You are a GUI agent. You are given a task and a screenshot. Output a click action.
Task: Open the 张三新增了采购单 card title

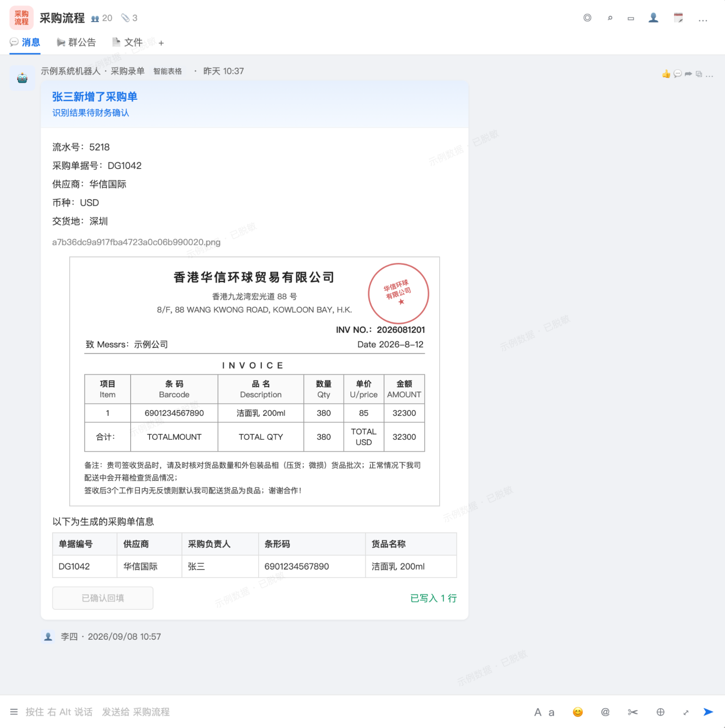tap(95, 97)
